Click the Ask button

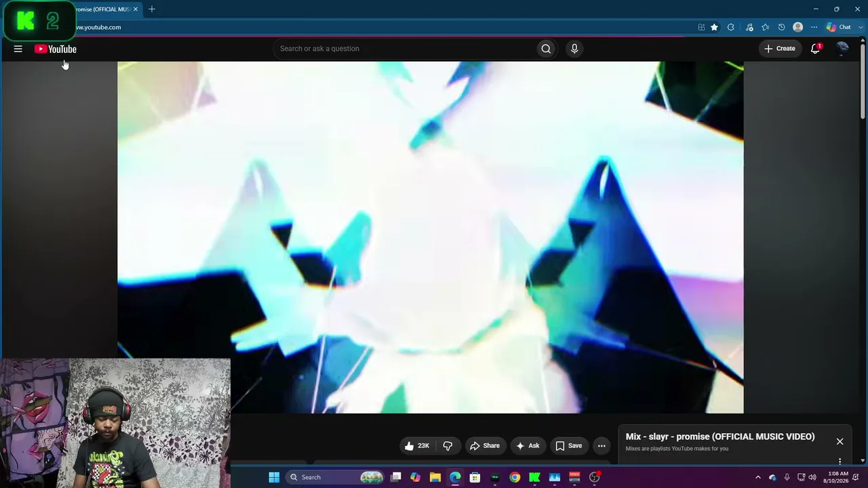point(528,446)
